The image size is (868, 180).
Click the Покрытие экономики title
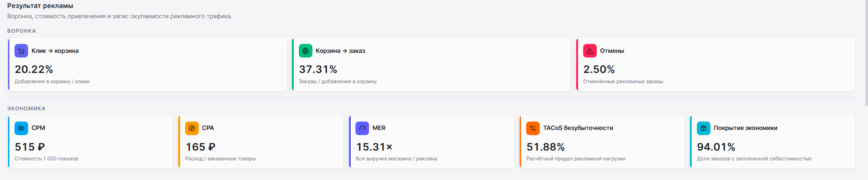tap(745, 128)
